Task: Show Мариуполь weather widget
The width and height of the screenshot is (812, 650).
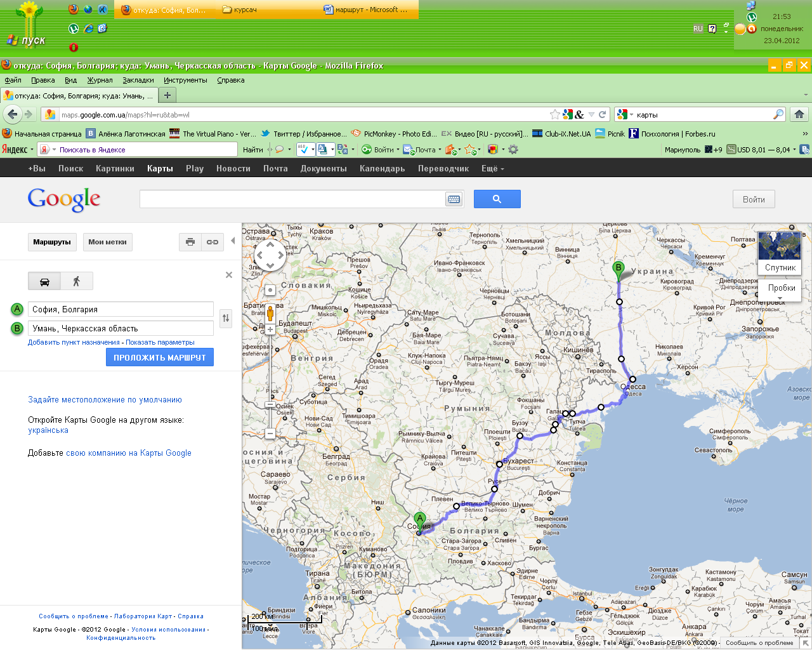Action: click(693, 150)
